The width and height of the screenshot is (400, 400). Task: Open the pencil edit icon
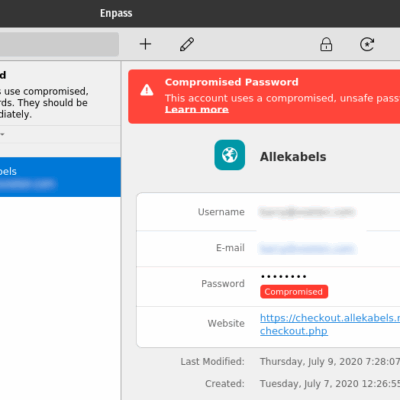[187, 44]
